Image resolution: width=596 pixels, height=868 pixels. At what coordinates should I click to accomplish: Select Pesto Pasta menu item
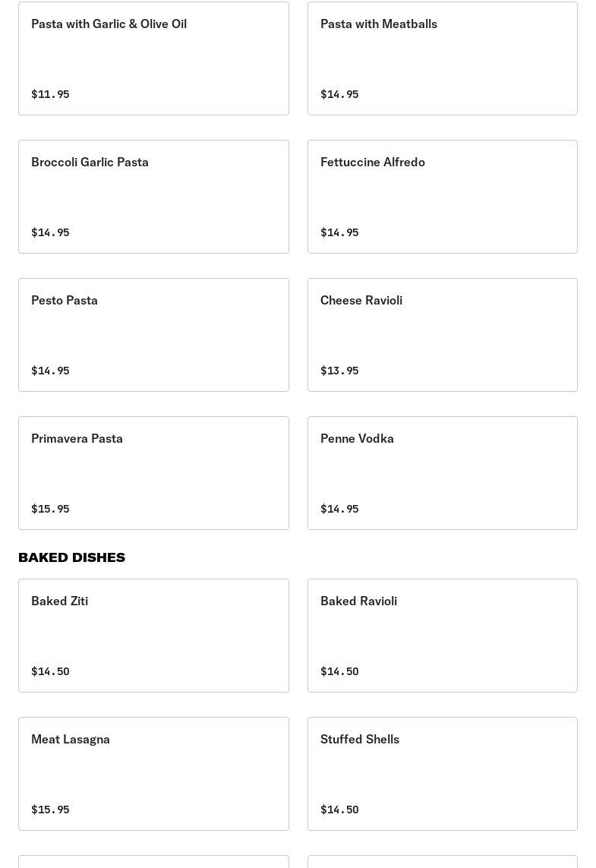point(153,335)
